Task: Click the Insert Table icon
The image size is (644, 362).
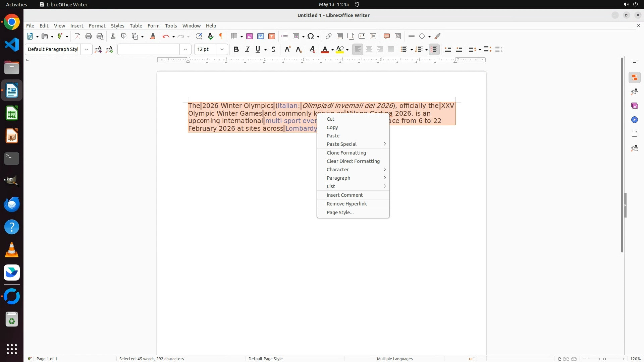Action: coord(234,36)
